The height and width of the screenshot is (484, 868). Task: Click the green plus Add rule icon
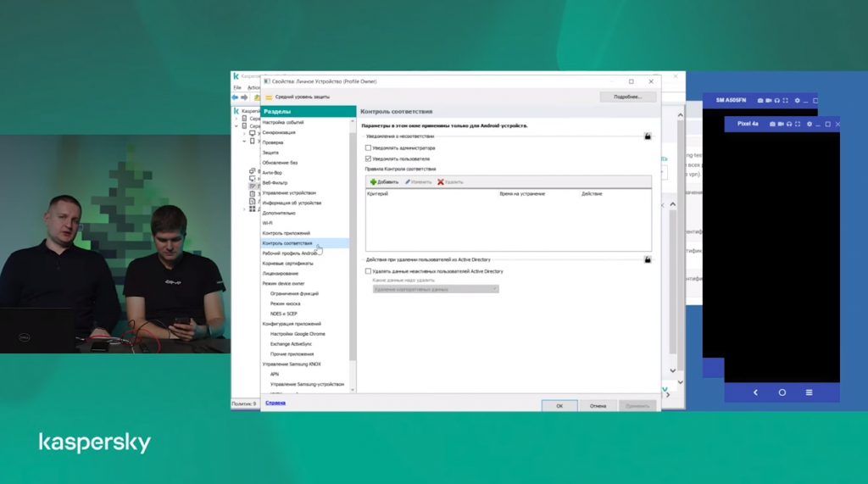tap(373, 181)
